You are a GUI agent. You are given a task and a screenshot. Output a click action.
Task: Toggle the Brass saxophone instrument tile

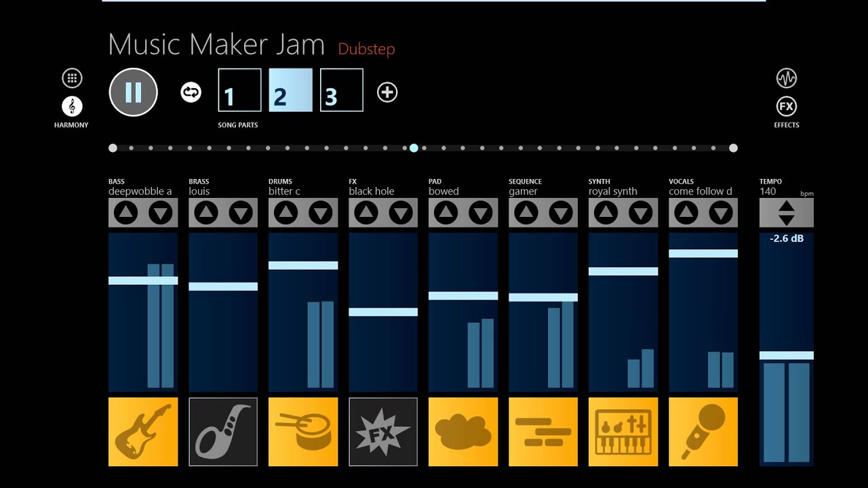tap(223, 432)
